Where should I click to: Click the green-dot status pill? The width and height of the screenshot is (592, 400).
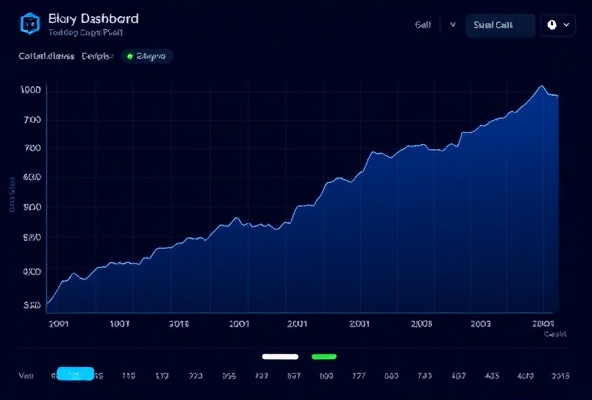[x=147, y=56]
